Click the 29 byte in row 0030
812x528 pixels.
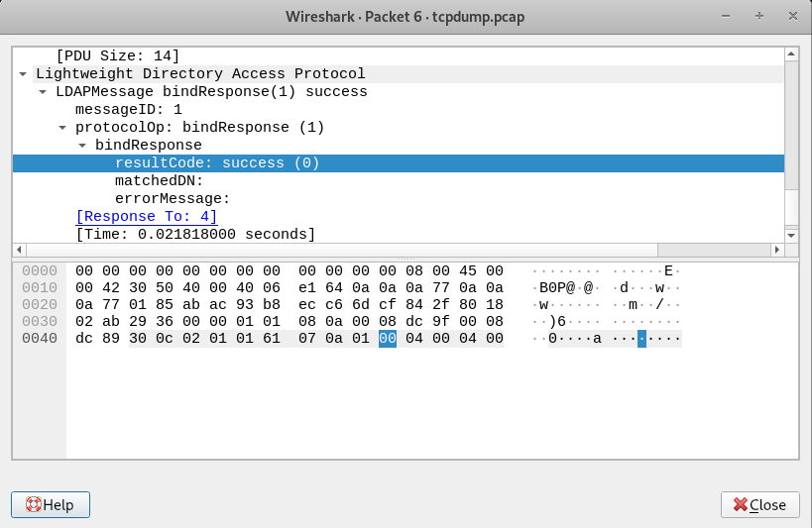[138, 322]
